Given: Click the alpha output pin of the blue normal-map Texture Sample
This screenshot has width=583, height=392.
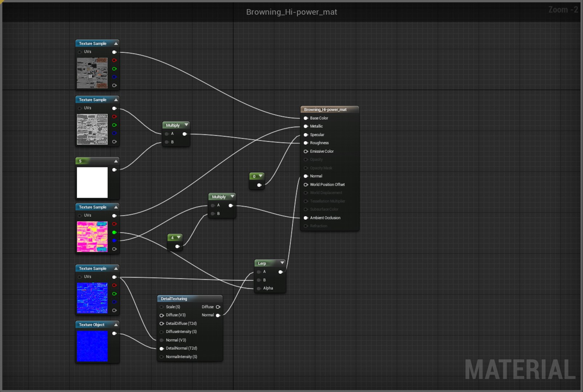Looking at the screenshot, I should tap(114, 310).
